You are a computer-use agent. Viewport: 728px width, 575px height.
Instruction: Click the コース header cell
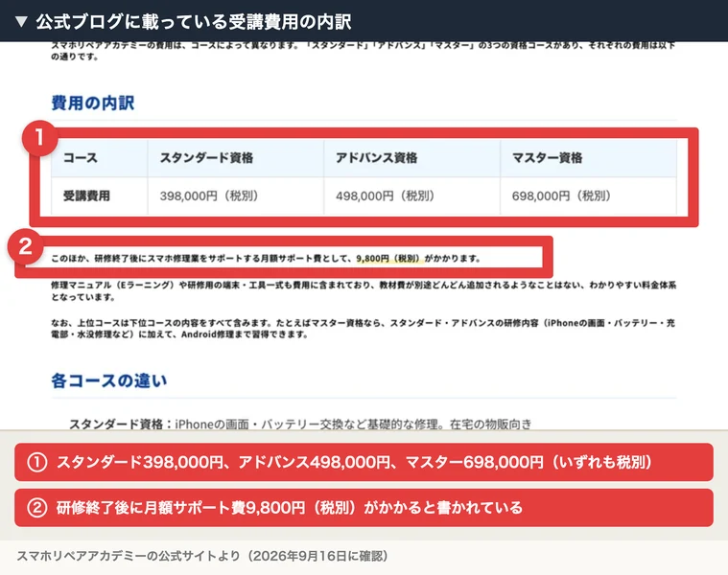pyautogui.click(x=100, y=158)
